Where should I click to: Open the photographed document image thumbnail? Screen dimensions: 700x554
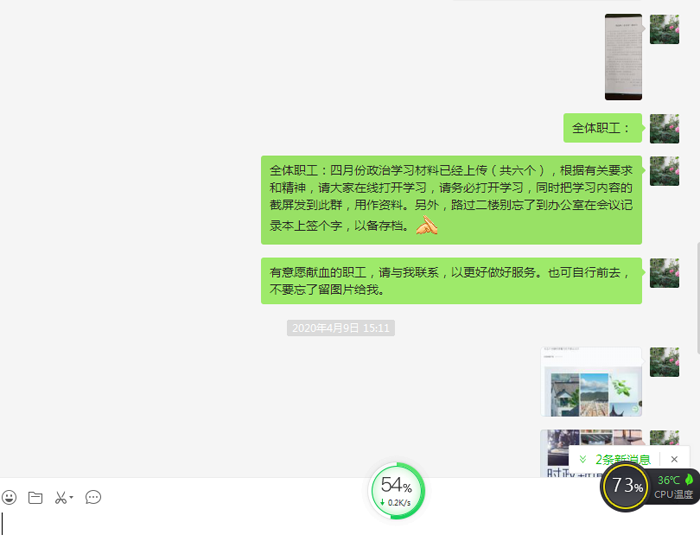623,57
